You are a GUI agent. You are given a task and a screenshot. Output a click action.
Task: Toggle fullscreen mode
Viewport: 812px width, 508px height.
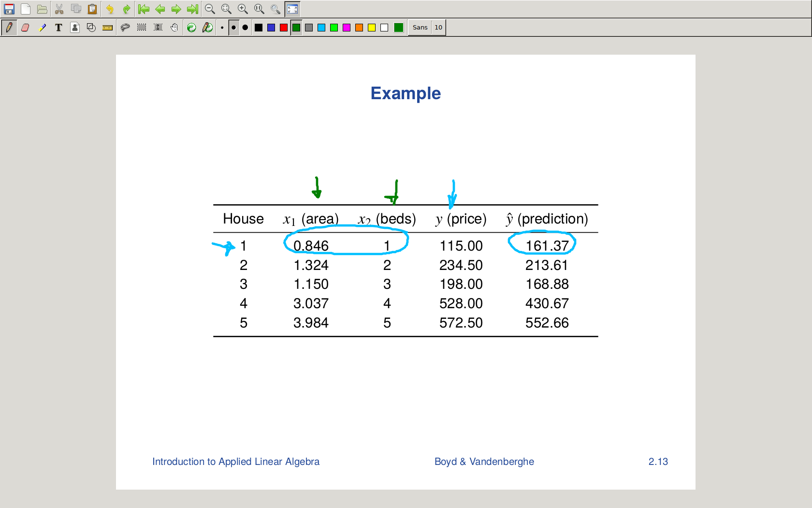click(x=292, y=9)
